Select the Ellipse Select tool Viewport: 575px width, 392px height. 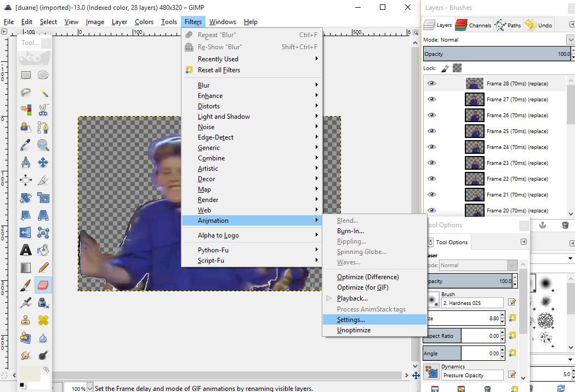(43, 75)
